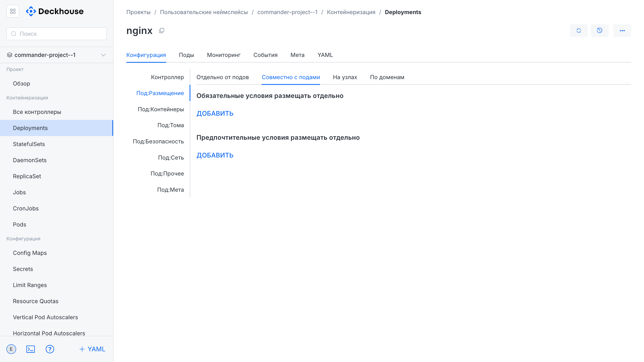Open the Мета tab

[x=297, y=55]
